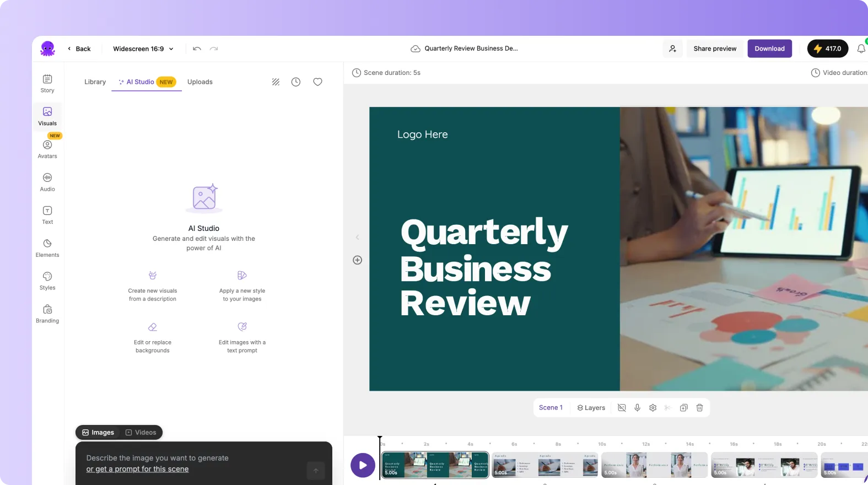Click the Quarterly Review Business project title
The width and height of the screenshot is (868, 485).
tap(471, 48)
